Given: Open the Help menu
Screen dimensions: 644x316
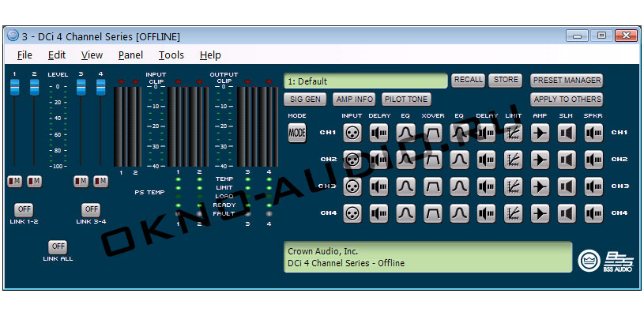Looking at the screenshot, I should click(x=210, y=55).
